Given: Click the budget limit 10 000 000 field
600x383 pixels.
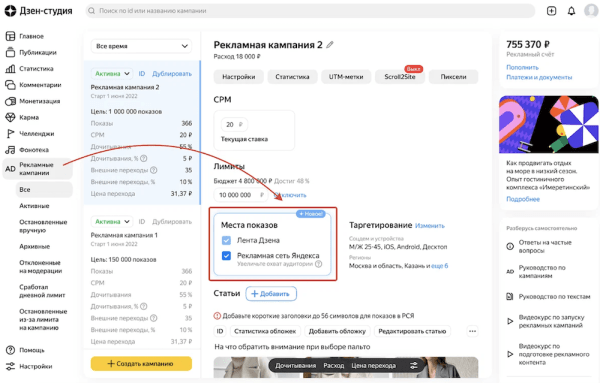Looking at the screenshot, I should [x=240, y=195].
